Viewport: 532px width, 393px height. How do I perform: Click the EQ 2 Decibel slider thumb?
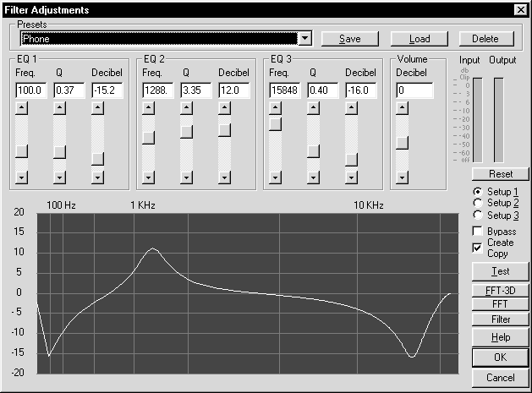coord(225,129)
